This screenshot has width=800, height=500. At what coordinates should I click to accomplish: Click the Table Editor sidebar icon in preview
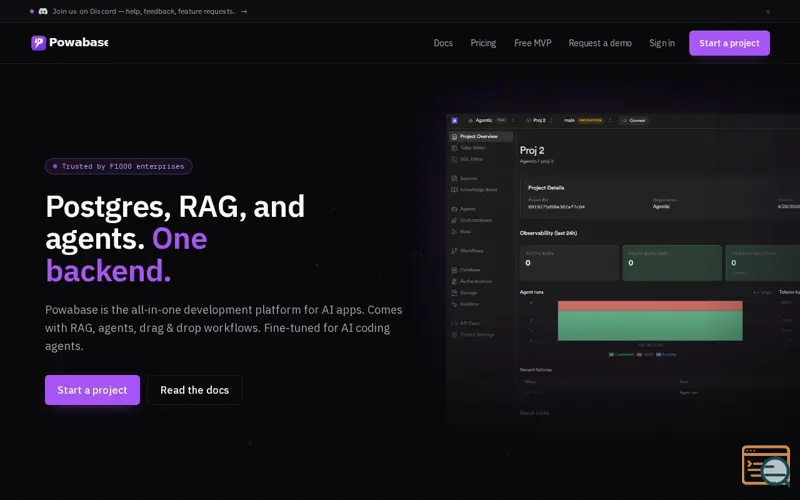point(454,148)
